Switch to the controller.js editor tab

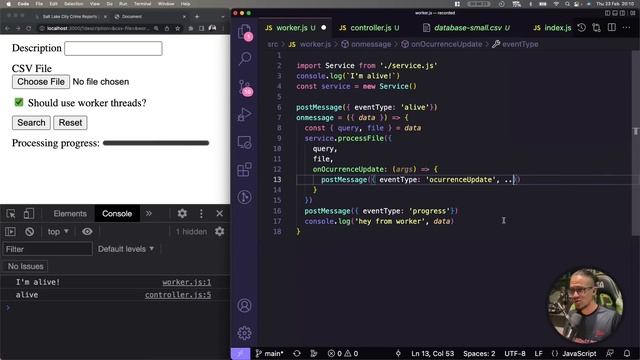369,28
